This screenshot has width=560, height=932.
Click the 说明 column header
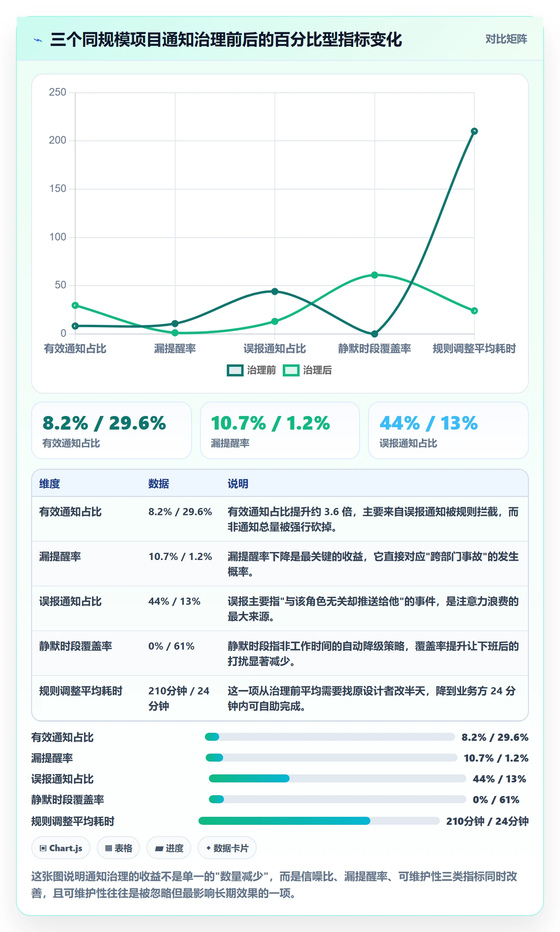click(x=238, y=484)
